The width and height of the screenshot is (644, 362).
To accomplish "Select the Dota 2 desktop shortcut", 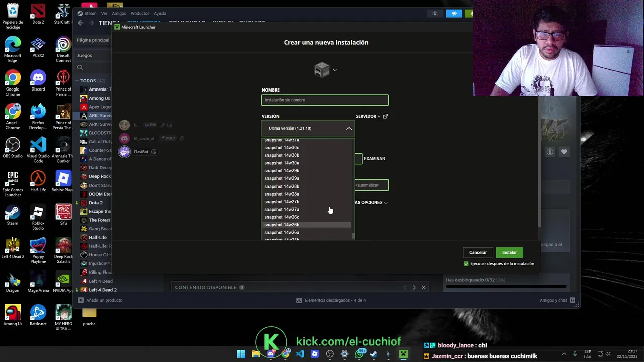I will pos(38,14).
